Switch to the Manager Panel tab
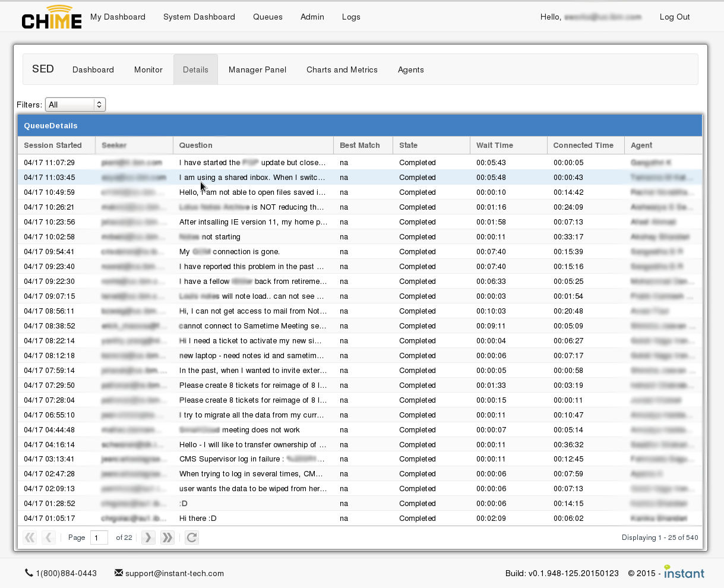Screen dimensions: 724x588 (x=257, y=69)
